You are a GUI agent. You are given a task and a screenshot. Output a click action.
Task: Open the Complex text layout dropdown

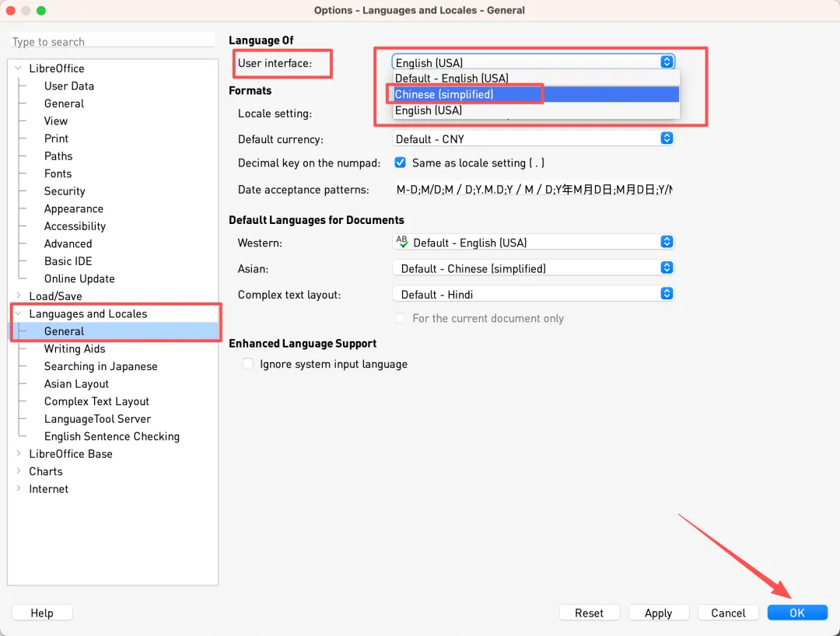[x=533, y=294]
